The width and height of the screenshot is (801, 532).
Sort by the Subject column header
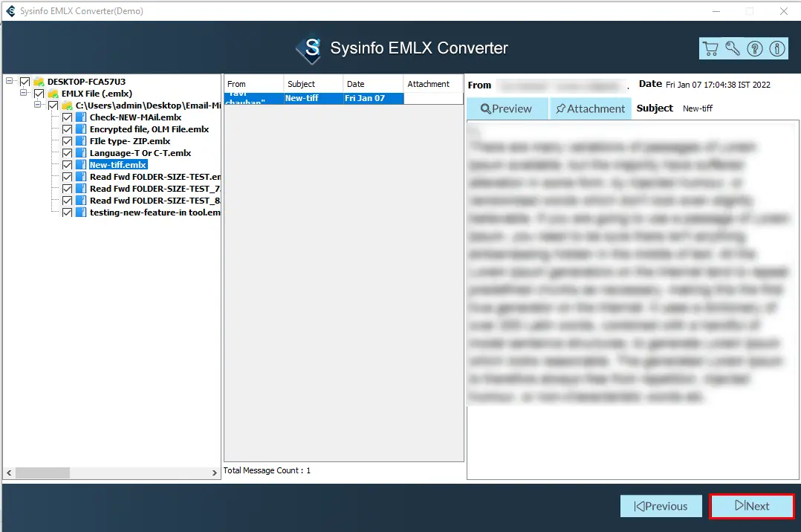(313, 84)
